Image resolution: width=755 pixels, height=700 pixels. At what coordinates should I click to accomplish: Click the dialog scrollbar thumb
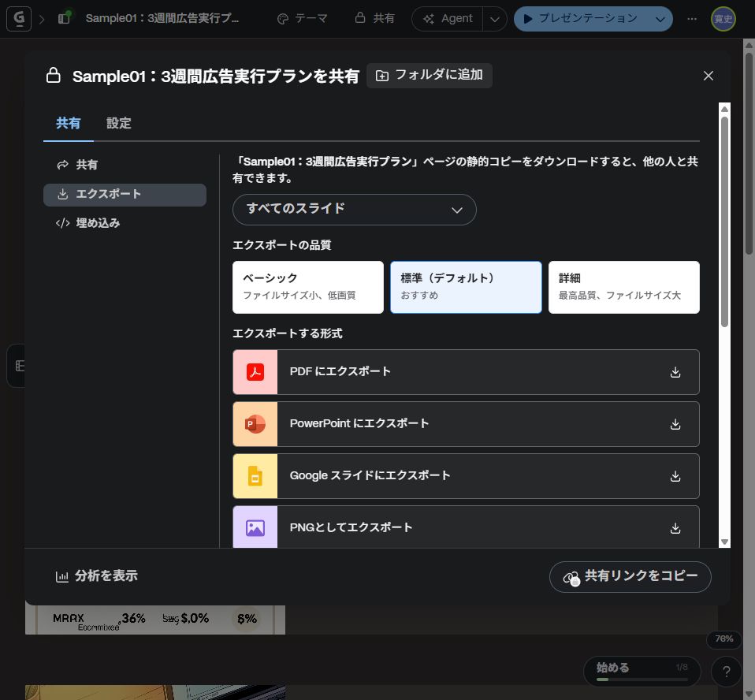[724, 222]
